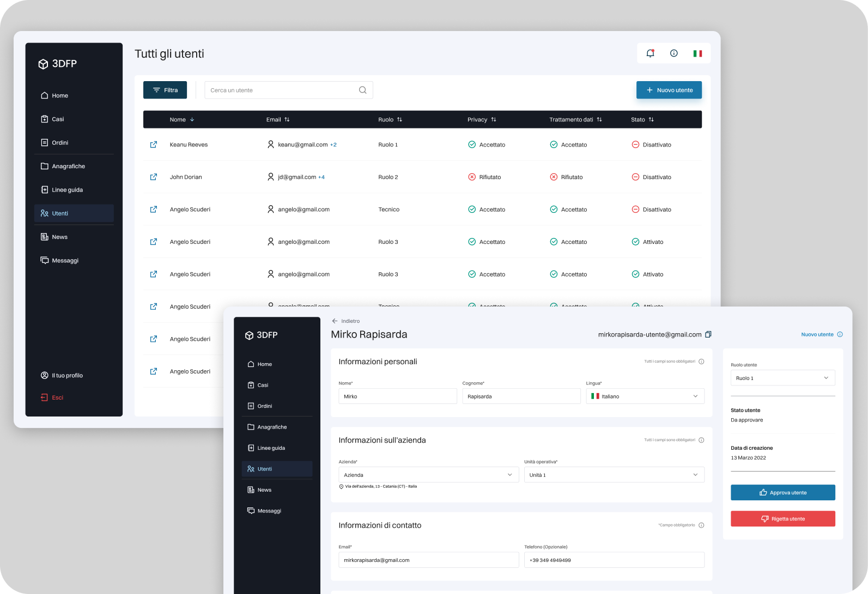Open Messaggi in users list sidebar
868x594 pixels.
[x=74, y=261]
